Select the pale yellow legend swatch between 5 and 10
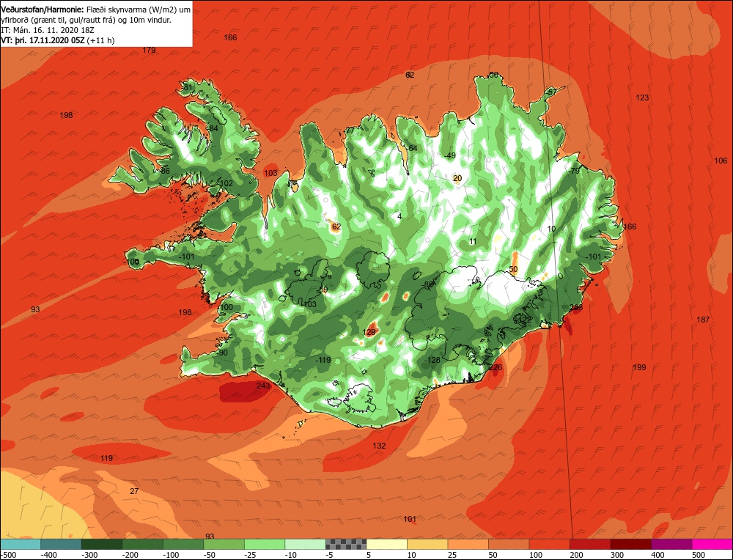The image size is (733, 560). coord(386,544)
